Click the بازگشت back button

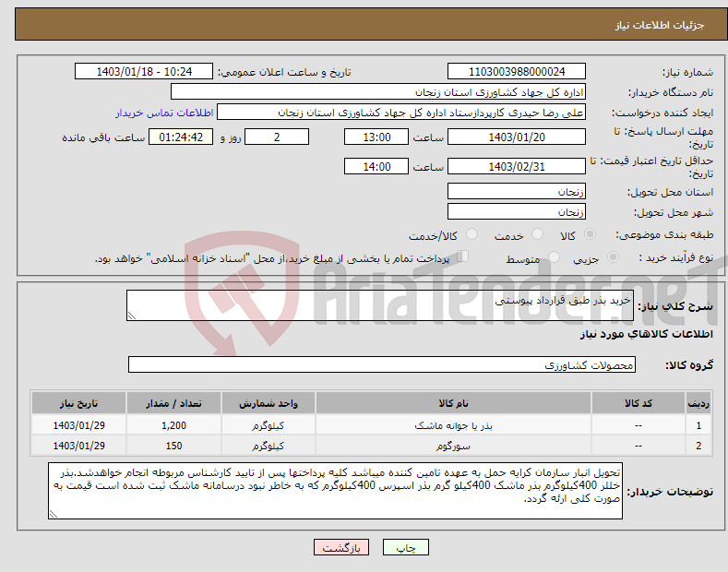(x=341, y=547)
